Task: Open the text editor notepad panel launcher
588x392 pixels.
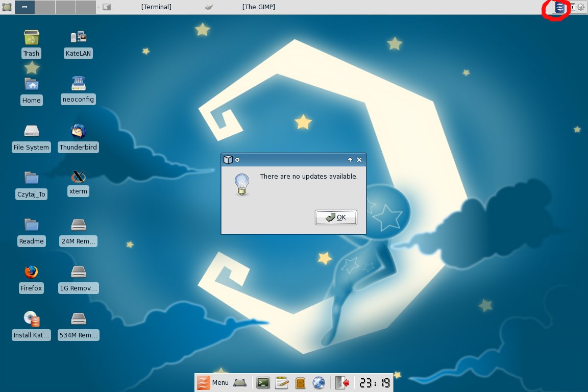Action: click(282, 383)
